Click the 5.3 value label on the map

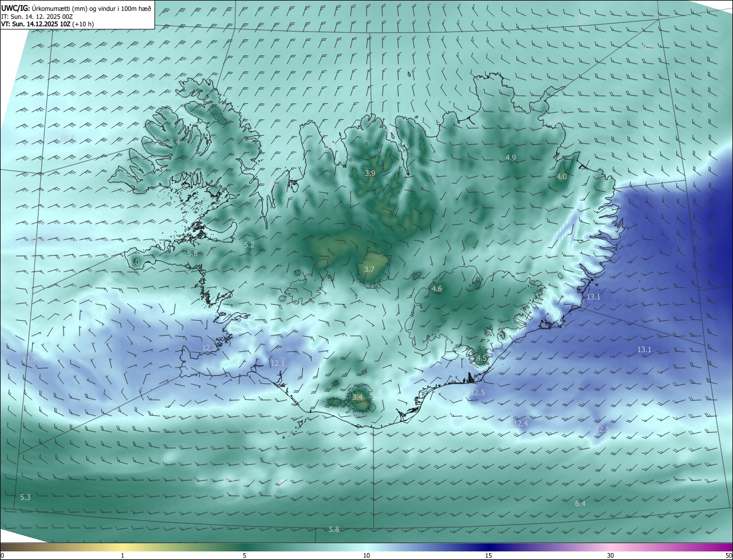point(25,497)
